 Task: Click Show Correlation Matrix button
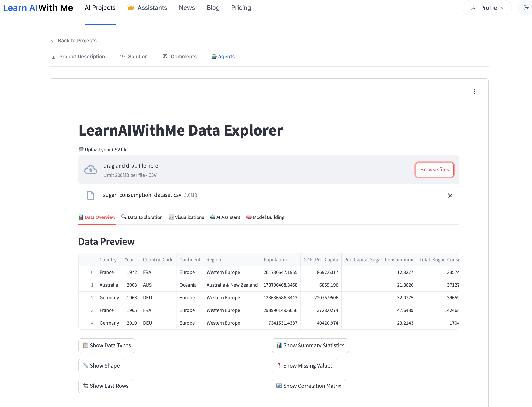tap(309, 386)
